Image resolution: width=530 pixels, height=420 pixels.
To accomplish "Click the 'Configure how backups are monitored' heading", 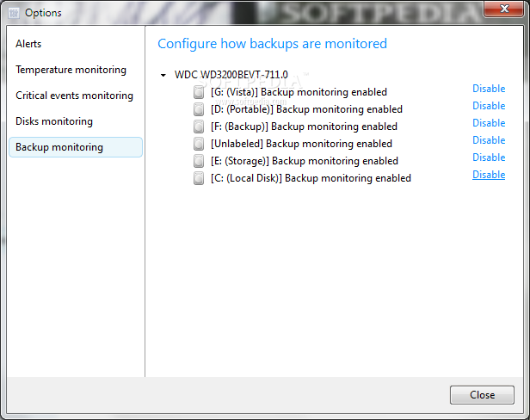I will tap(273, 44).
